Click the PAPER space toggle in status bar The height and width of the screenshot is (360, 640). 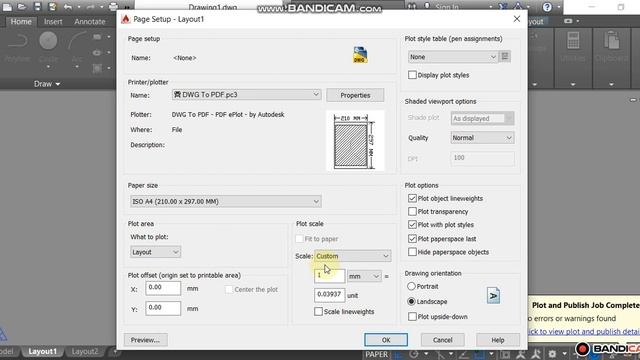click(x=376, y=354)
